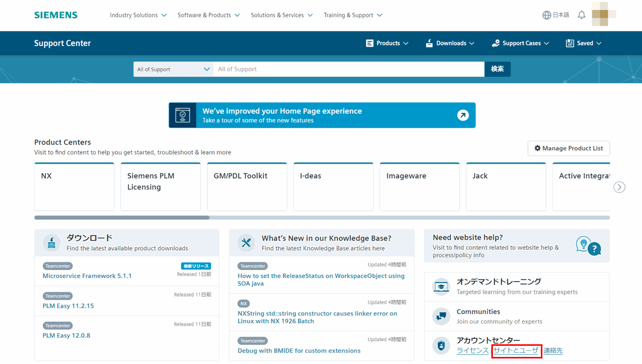This screenshot has height=364, width=642.
Task: Click the search input field
Action: click(x=349, y=69)
